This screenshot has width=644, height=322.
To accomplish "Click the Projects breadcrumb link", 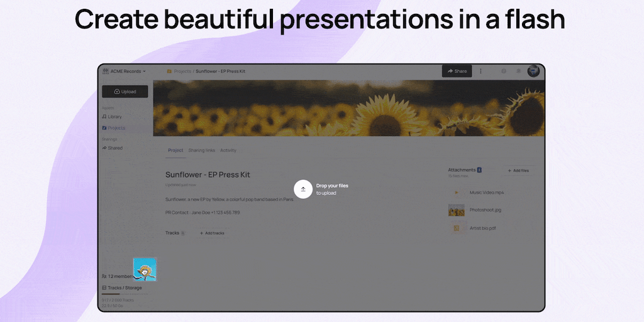I will [x=182, y=72].
